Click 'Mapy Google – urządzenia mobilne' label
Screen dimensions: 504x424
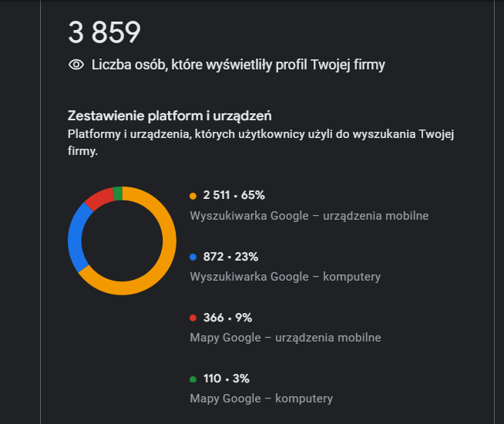click(285, 337)
